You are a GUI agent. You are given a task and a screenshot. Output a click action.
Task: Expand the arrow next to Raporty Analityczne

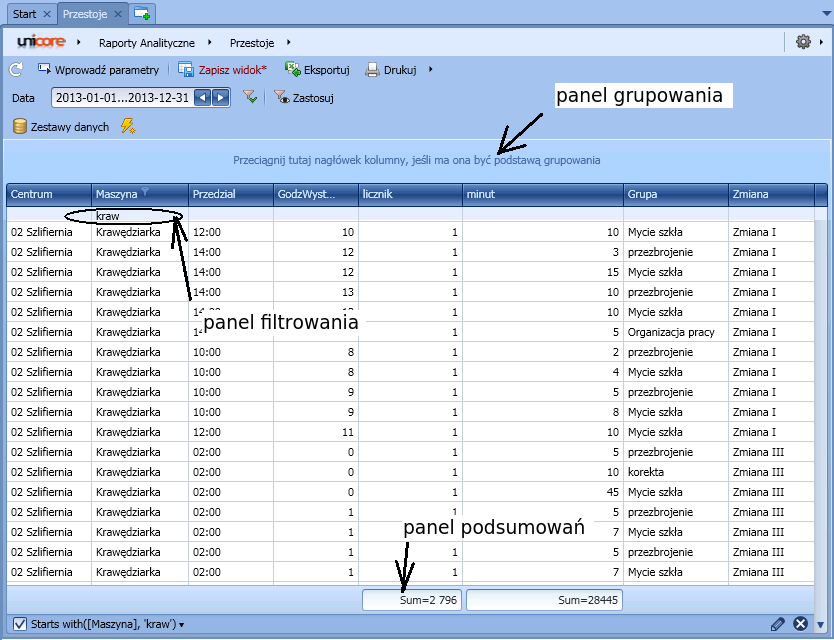[x=210, y=43]
